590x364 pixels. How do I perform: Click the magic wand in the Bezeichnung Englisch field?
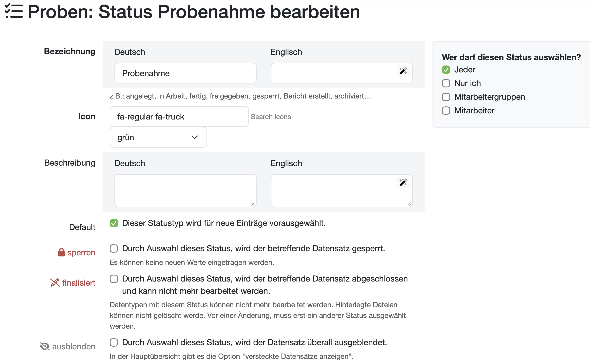pos(403,71)
